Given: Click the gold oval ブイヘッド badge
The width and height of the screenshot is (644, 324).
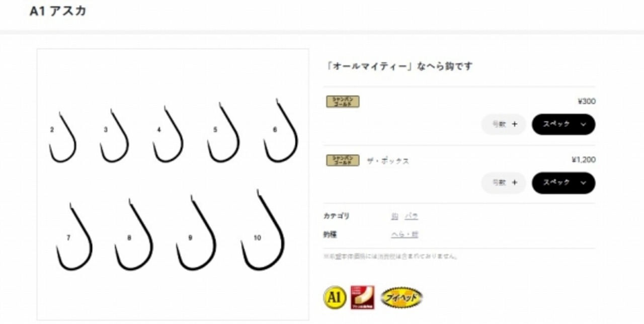Looking at the screenshot, I should [401, 297].
